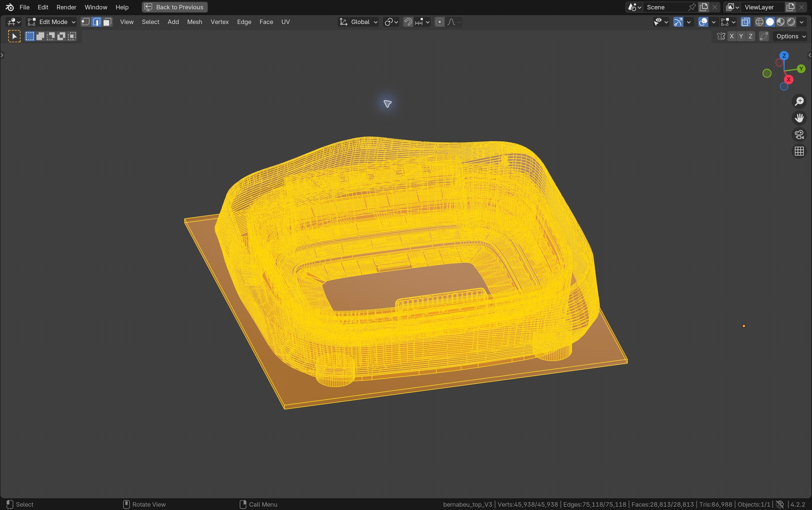Open the File menu
The image size is (812, 510).
point(24,7)
